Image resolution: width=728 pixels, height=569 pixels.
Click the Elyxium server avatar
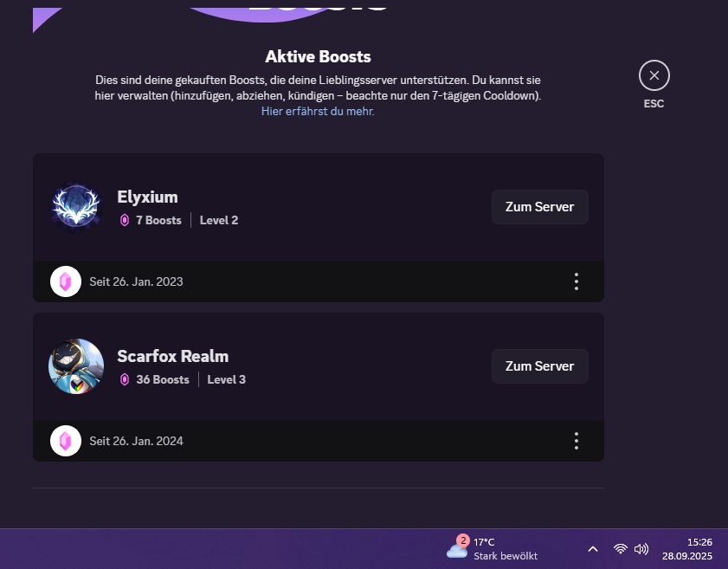[x=76, y=207]
